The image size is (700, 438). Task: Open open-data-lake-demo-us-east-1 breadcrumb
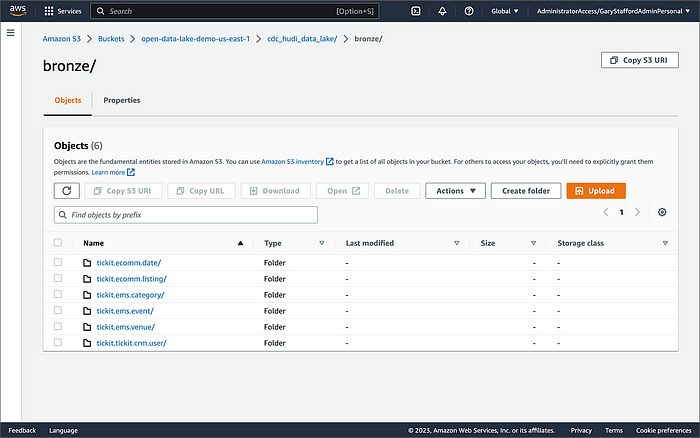[x=196, y=39]
